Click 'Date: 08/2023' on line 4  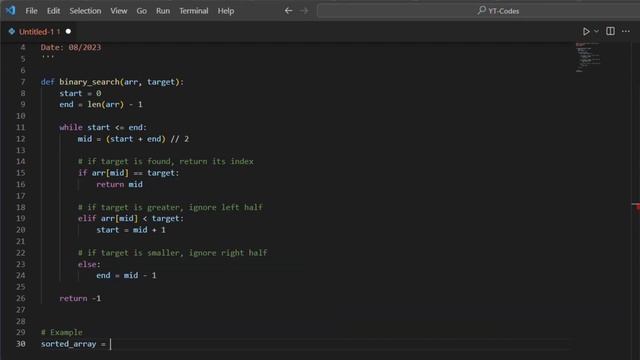click(x=71, y=47)
